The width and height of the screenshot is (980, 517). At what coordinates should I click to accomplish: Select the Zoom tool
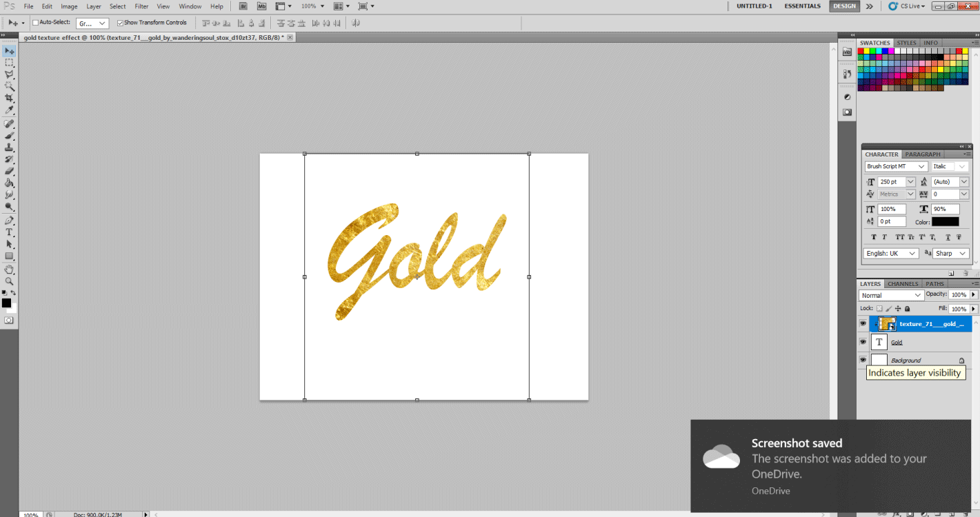coord(10,281)
